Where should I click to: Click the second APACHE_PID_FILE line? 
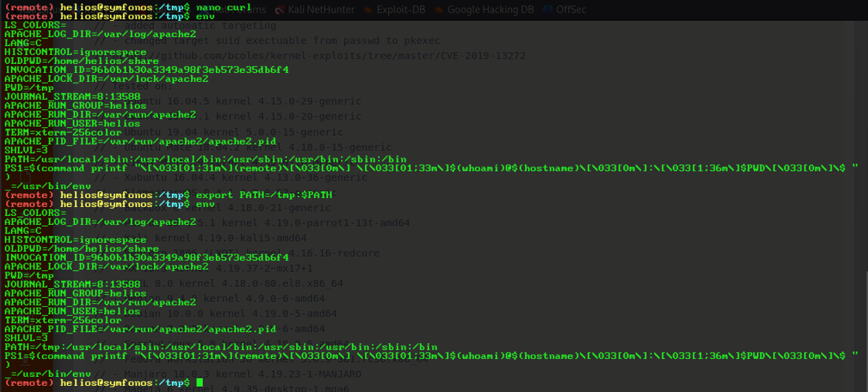click(x=140, y=329)
